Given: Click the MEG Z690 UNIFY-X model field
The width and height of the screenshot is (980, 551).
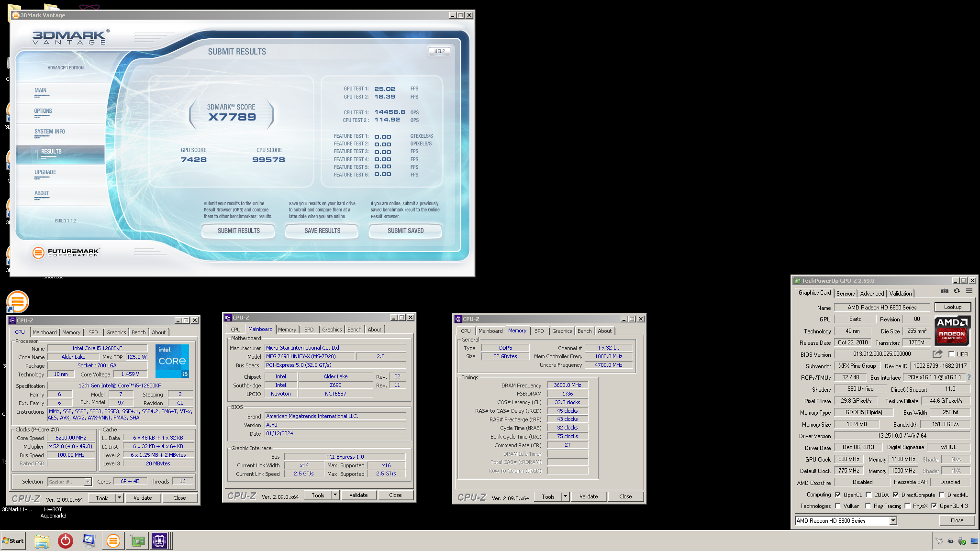Looking at the screenshot, I should pyautogui.click(x=310, y=356).
